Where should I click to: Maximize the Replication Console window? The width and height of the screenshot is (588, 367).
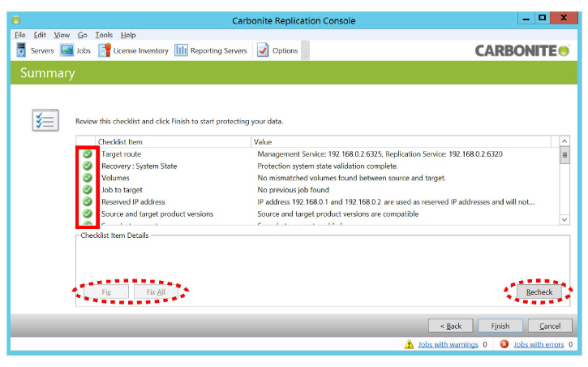tap(543, 18)
